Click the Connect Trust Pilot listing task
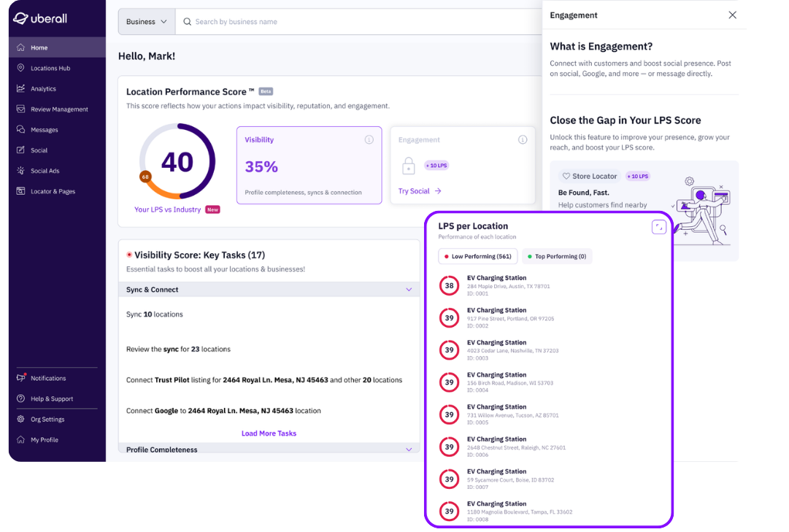The width and height of the screenshot is (789, 532). click(264, 380)
